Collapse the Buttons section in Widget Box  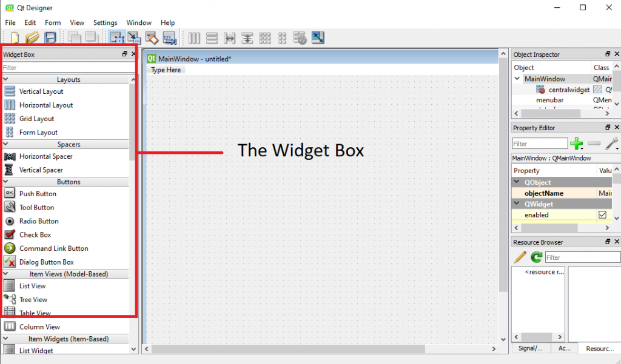(7, 181)
